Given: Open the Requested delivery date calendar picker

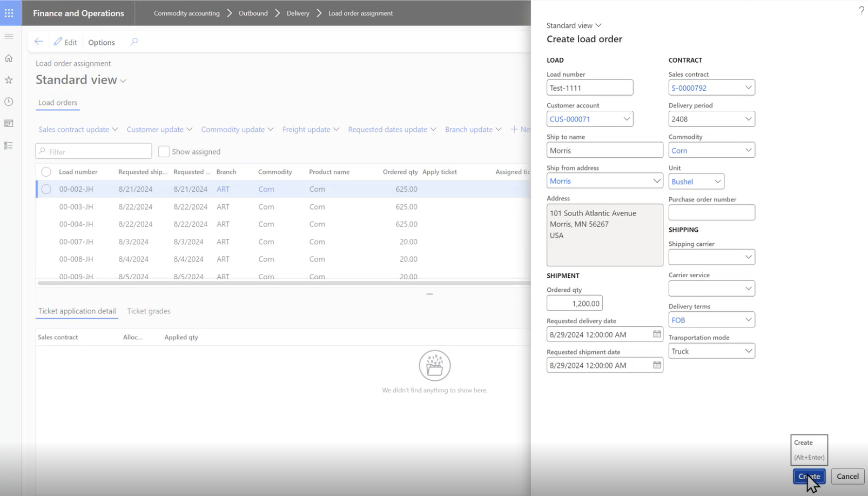Looking at the screenshot, I should click(x=657, y=334).
